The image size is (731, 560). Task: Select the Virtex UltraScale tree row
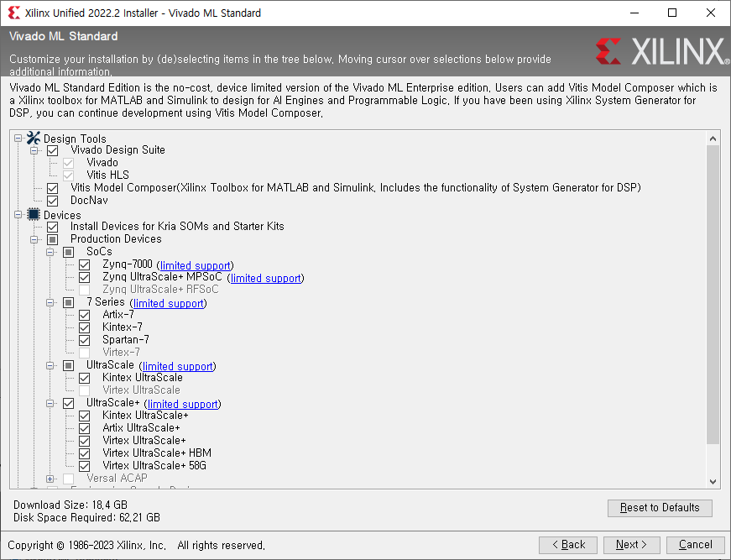coord(141,390)
